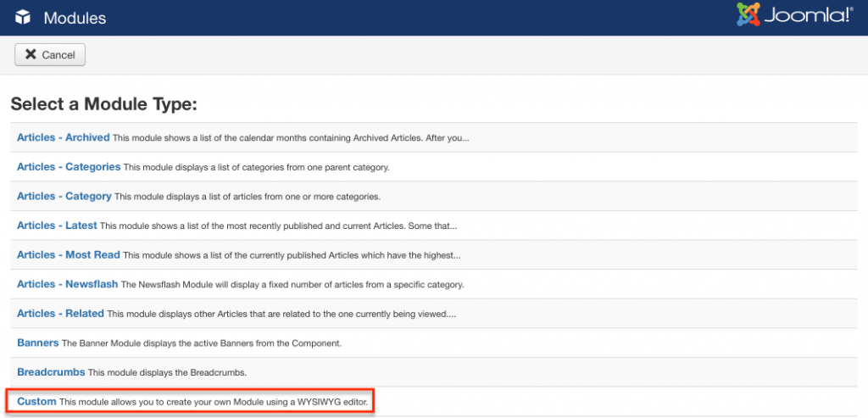
Task: Click description about calendar months containing Archived Articles
Action: pos(292,138)
